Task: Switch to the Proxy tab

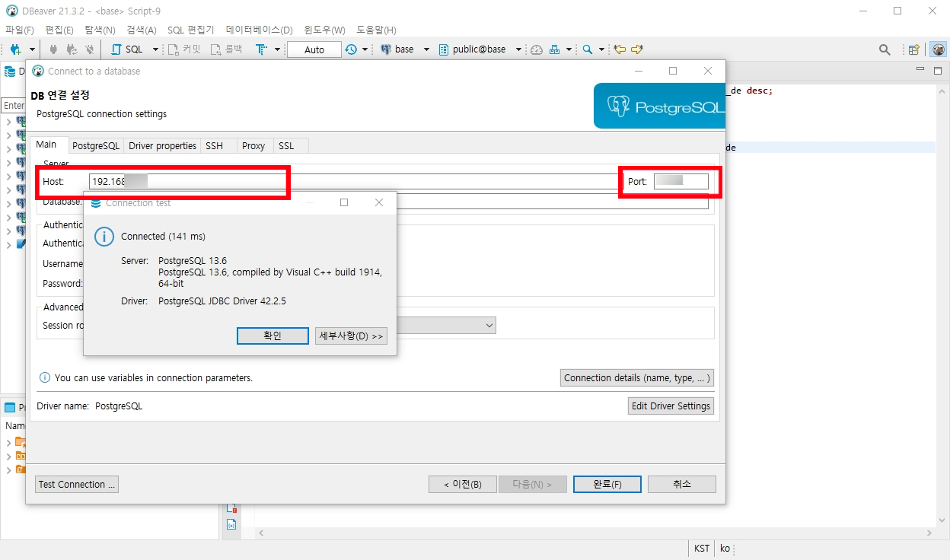Action: tap(253, 145)
